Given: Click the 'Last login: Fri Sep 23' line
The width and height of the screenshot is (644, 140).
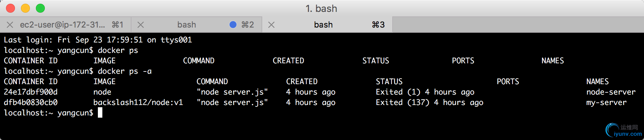Looking at the screenshot, I should click(98, 40).
